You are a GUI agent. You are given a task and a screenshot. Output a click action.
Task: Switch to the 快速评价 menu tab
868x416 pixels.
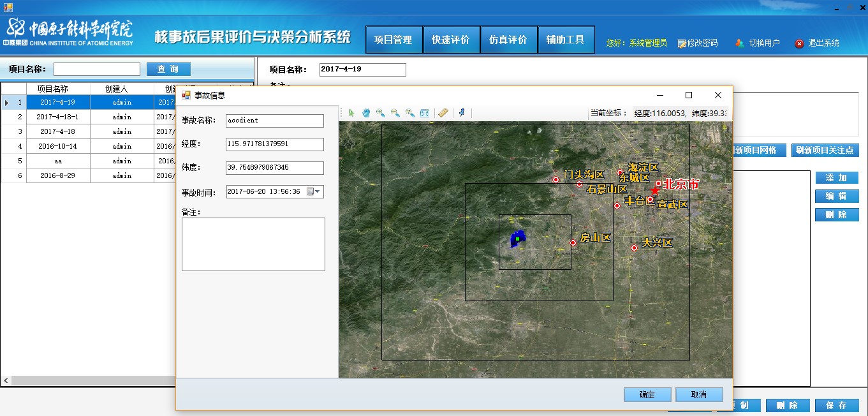pyautogui.click(x=450, y=40)
